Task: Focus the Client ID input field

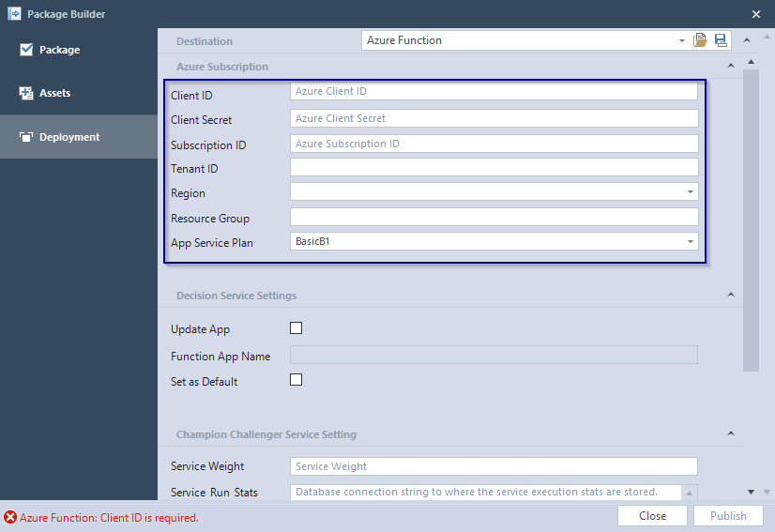Action: [x=494, y=91]
